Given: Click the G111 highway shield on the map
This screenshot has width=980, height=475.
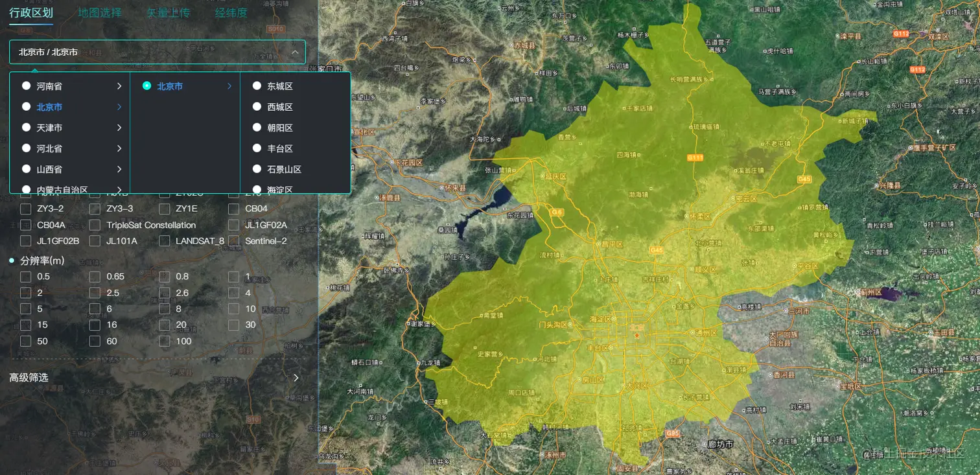Looking at the screenshot, I should coord(695,157).
